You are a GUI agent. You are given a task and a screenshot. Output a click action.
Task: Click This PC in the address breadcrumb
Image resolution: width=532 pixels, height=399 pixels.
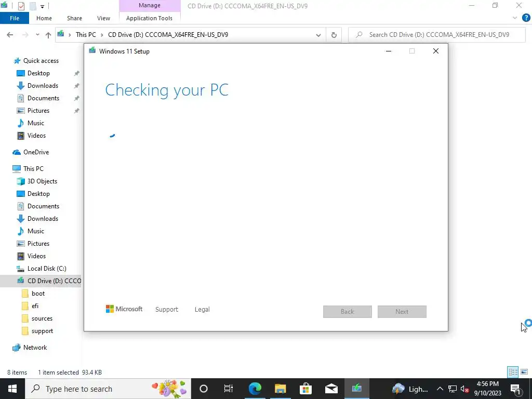tap(86, 35)
